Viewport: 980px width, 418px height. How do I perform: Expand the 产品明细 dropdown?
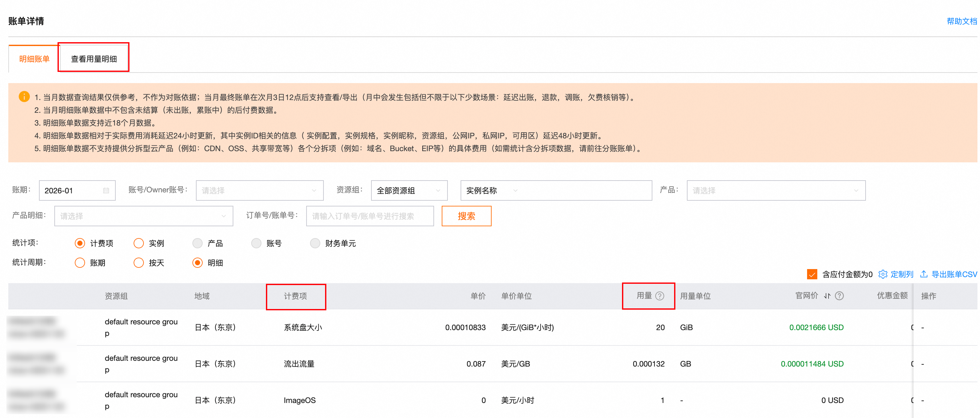tap(144, 216)
